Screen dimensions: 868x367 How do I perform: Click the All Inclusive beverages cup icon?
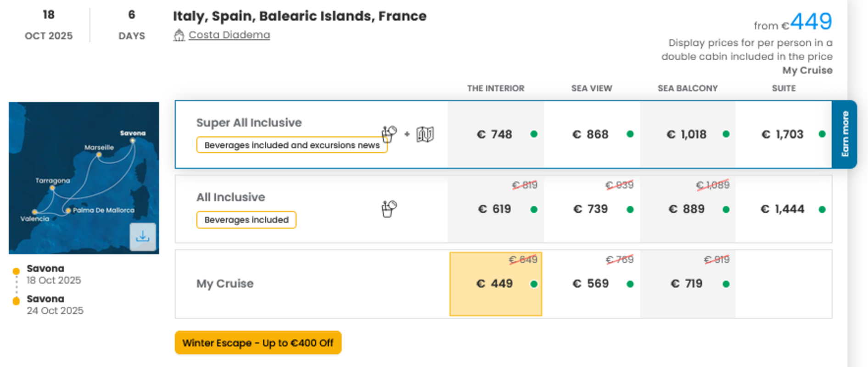(389, 209)
